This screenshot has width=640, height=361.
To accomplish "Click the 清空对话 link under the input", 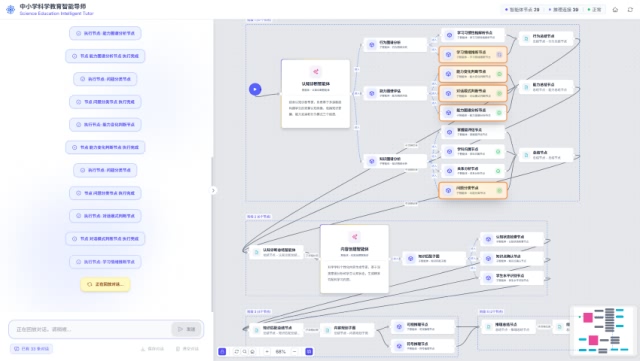I will coord(187,349).
